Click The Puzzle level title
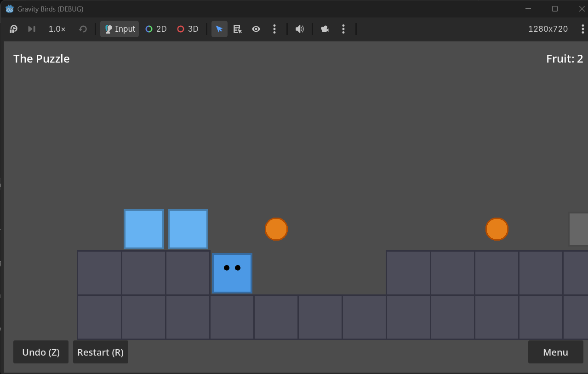The width and height of the screenshot is (588, 374). 41,58
